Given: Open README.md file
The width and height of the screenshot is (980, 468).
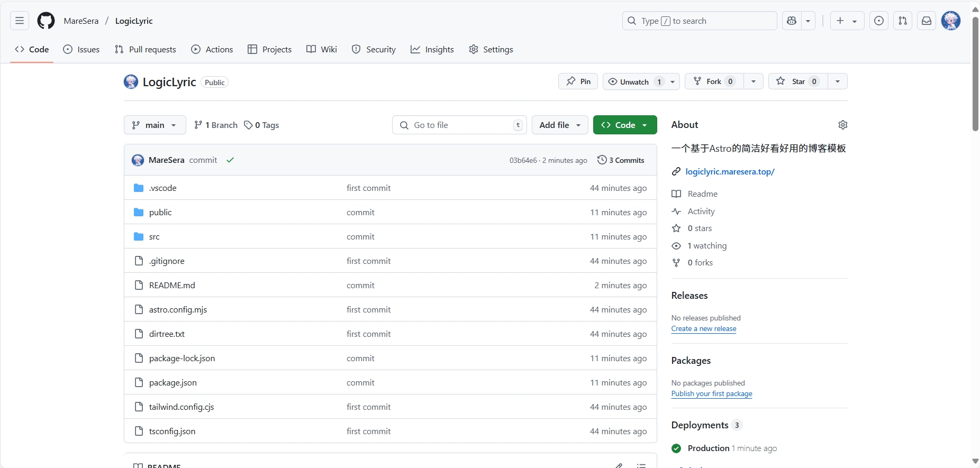Looking at the screenshot, I should coord(172,285).
